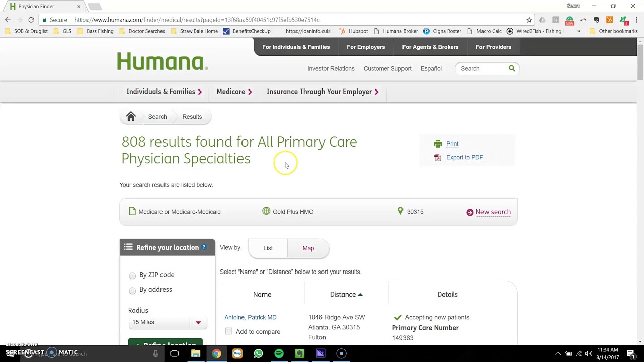Click the HubSpot extension icon

(x=609, y=20)
